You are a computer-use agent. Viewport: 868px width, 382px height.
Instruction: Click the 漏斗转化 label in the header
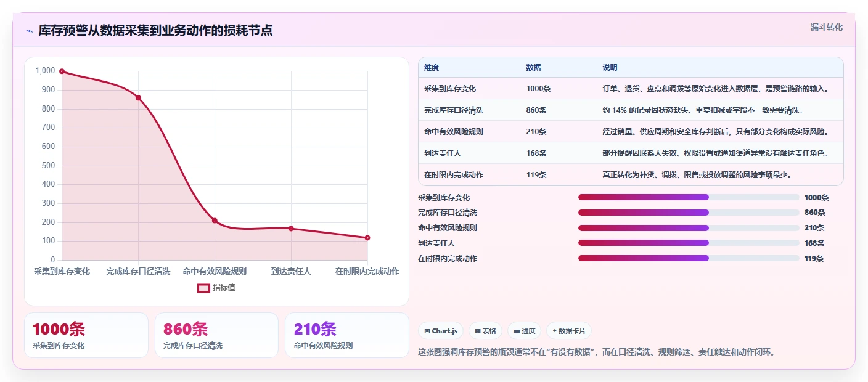(826, 27)
